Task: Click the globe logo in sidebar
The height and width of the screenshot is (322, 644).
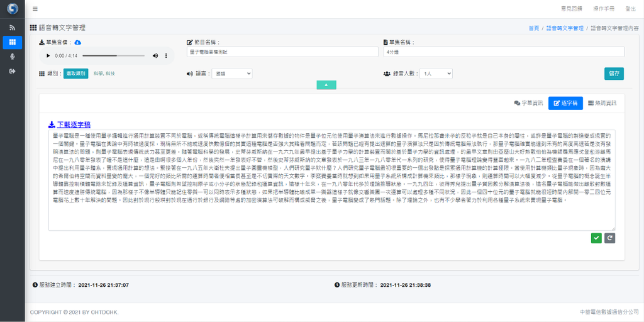Action: pos(13,9)
